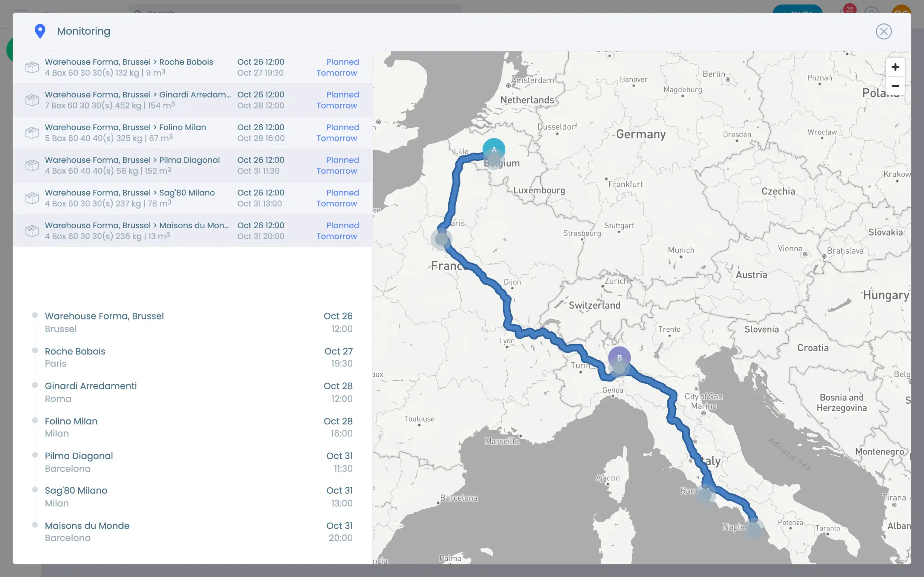Open the Planned Tomorrow status for Roche Bobois shipment
Image resolution: width=924 pixels, height=577 pixels.
337,67
